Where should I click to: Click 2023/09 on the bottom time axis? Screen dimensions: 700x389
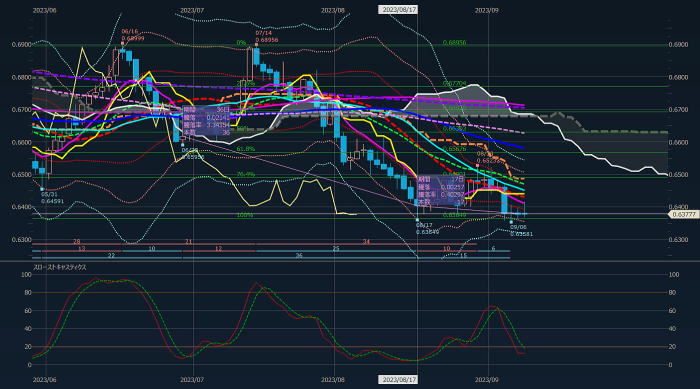pyautogui.click(x=486, y=380)
